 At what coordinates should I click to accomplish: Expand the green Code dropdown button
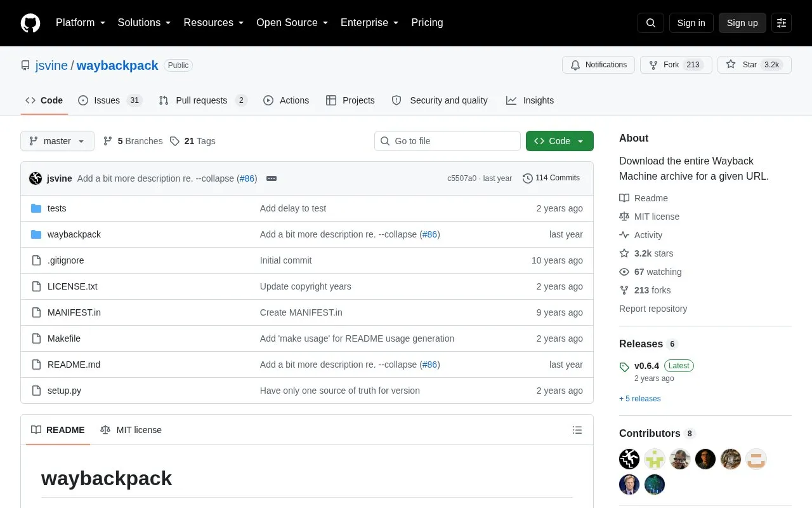click(560, 141)
